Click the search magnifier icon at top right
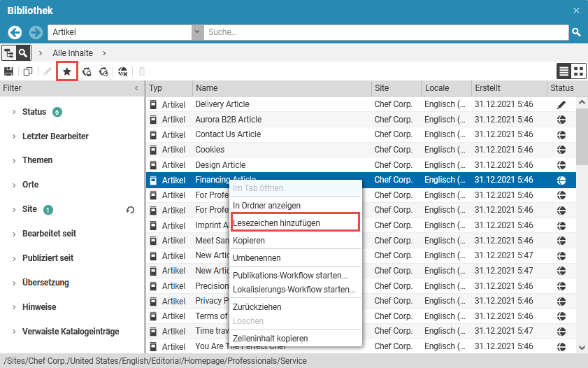The image size is (588, 368). (x=576, y=32)
